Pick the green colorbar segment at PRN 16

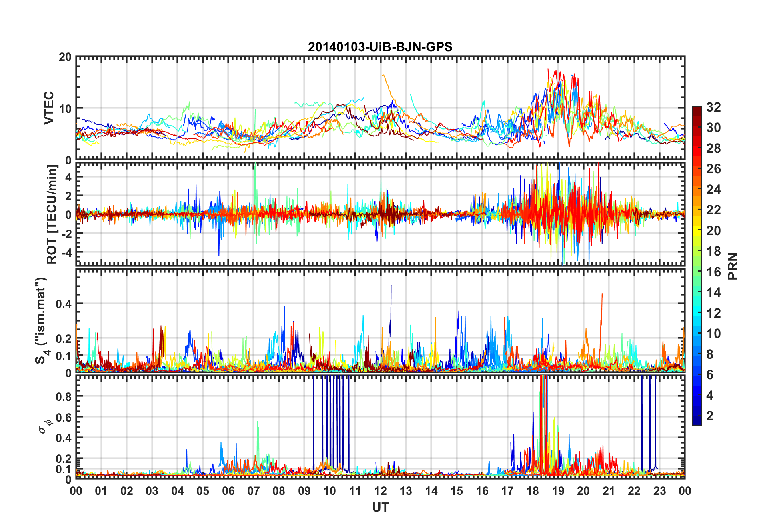click(x=697, y=272)
